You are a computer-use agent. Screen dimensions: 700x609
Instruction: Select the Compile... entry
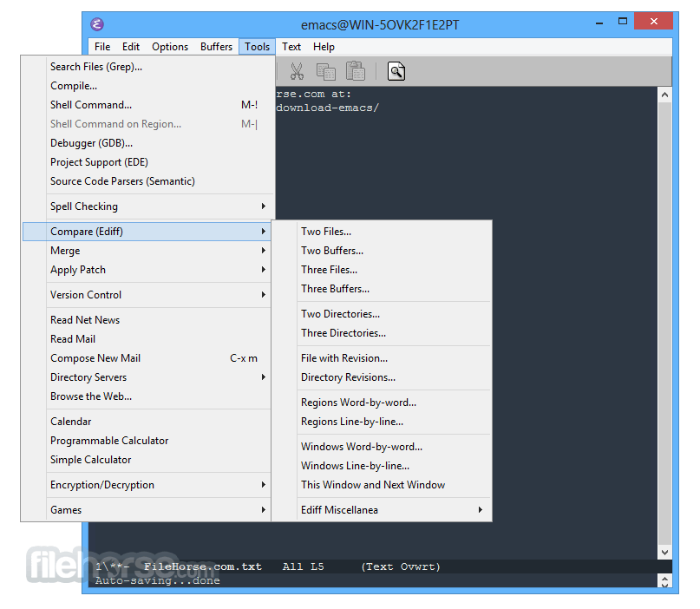[147, 86]
